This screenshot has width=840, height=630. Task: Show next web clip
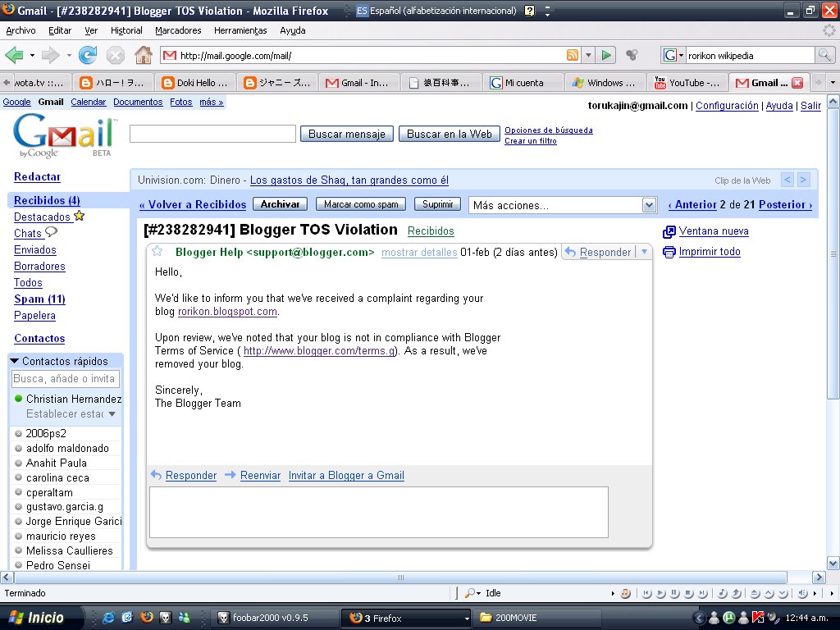pyautogui.click(x=803, y=180)
